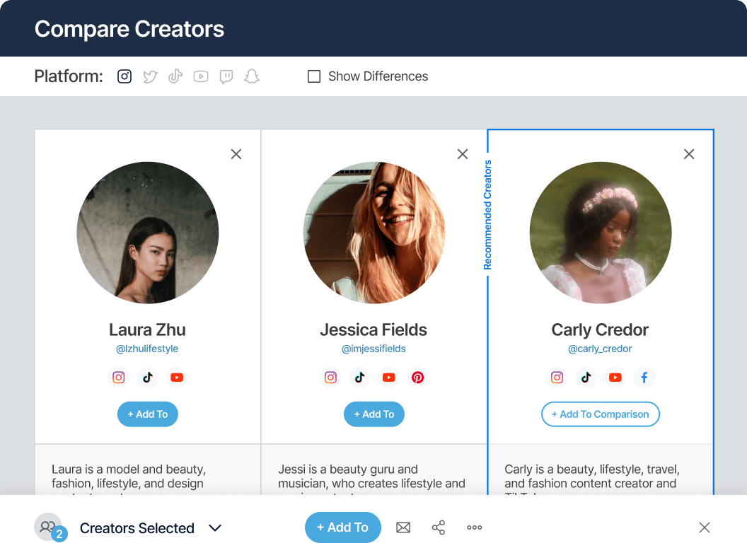
Task: Open Carly Credor's Facebook profile icon
Action: 644,378
